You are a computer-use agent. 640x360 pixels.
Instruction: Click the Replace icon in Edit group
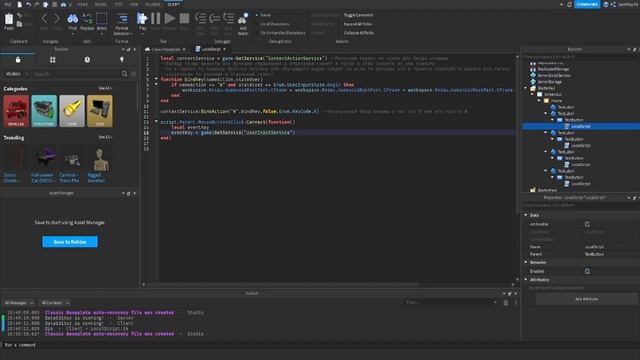87,19
